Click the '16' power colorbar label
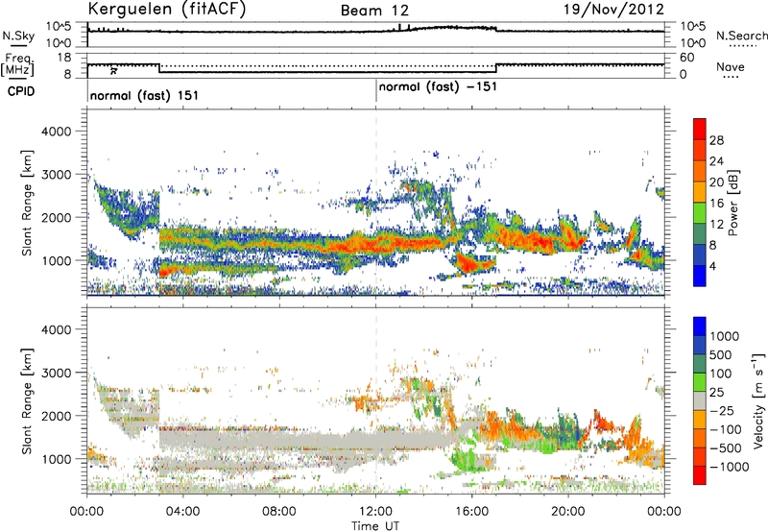768x532 pixels. click(716, 204)
